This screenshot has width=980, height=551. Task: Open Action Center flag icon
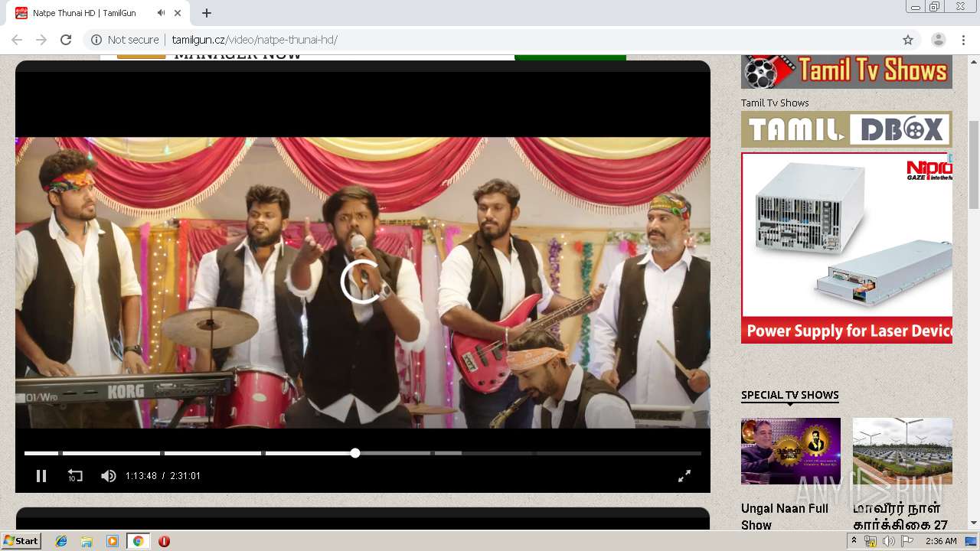pyautogui.click(x=907, y=541)
